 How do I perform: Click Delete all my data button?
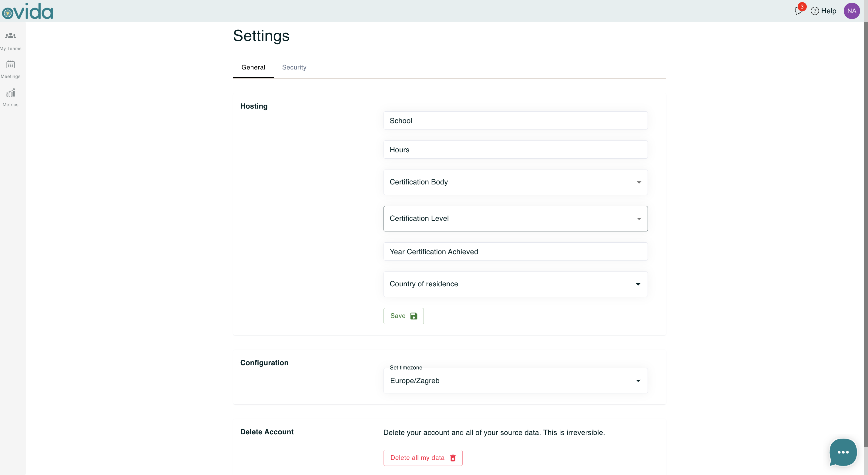423,458
